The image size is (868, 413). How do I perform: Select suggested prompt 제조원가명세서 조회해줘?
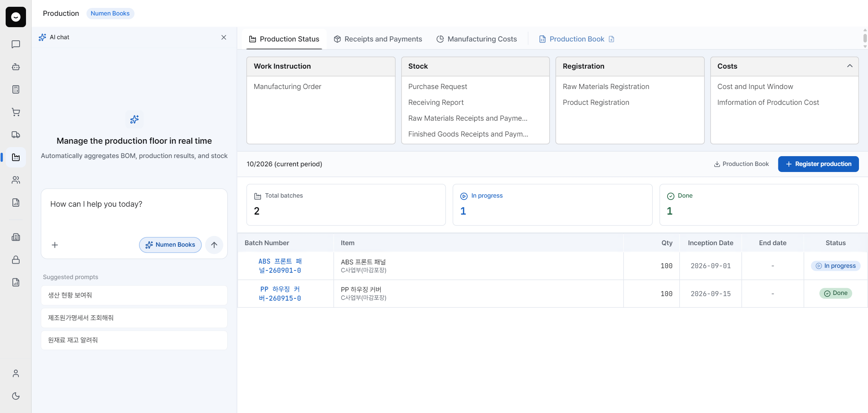coord(134,318)
